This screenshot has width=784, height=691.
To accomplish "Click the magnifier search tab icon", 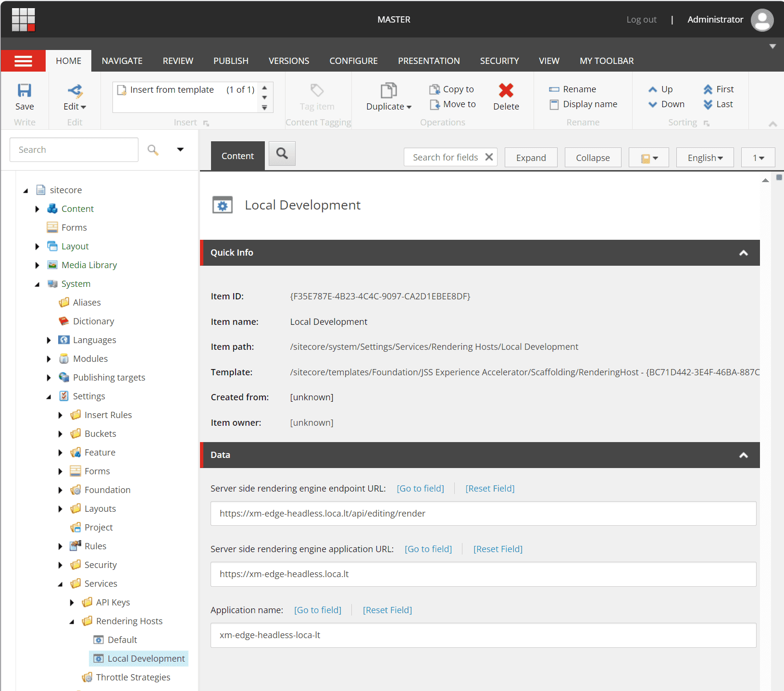I will point(282,154).
